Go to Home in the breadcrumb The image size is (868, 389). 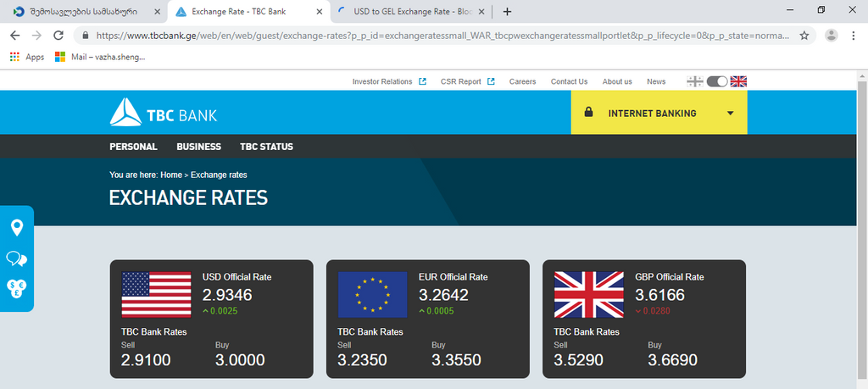171,175
